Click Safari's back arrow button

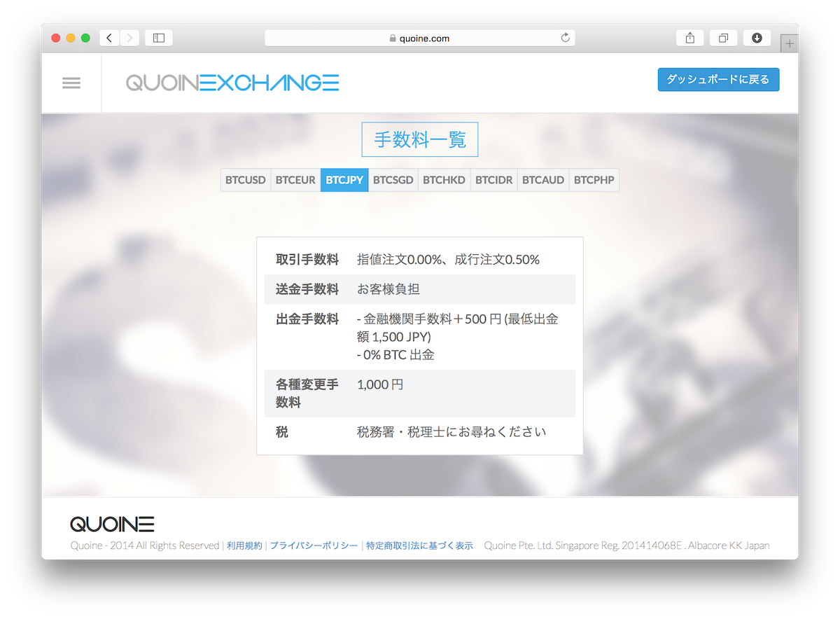tap(110, 38)
